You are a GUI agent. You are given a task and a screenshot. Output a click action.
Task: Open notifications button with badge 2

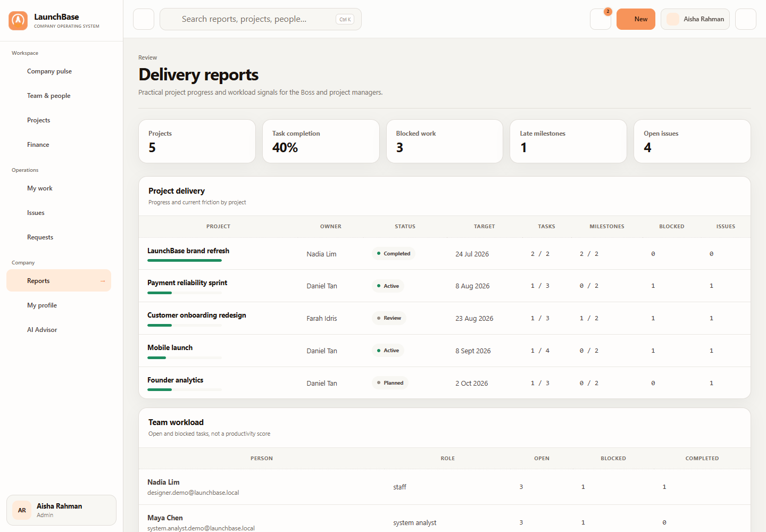[601, 19]
